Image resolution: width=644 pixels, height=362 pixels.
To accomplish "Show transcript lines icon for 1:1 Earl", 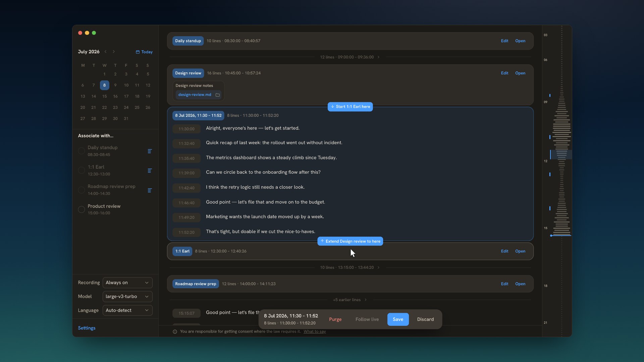I will (x=150, y=171).
